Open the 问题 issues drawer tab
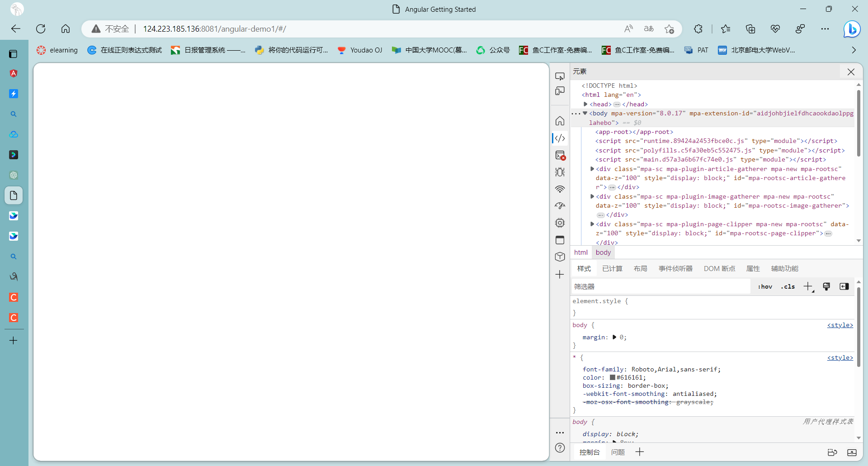Screen dimensions: 868x466 pos(618,452)
